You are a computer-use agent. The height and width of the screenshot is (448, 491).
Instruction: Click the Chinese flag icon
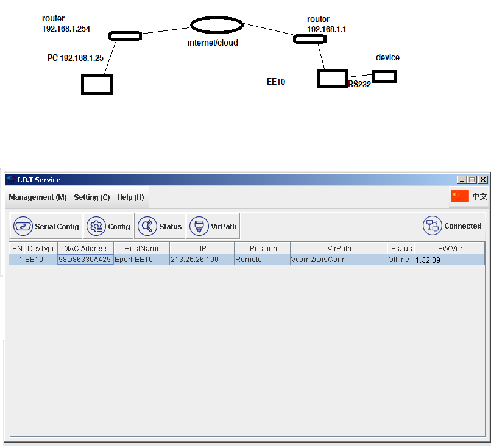click(460, 196)
